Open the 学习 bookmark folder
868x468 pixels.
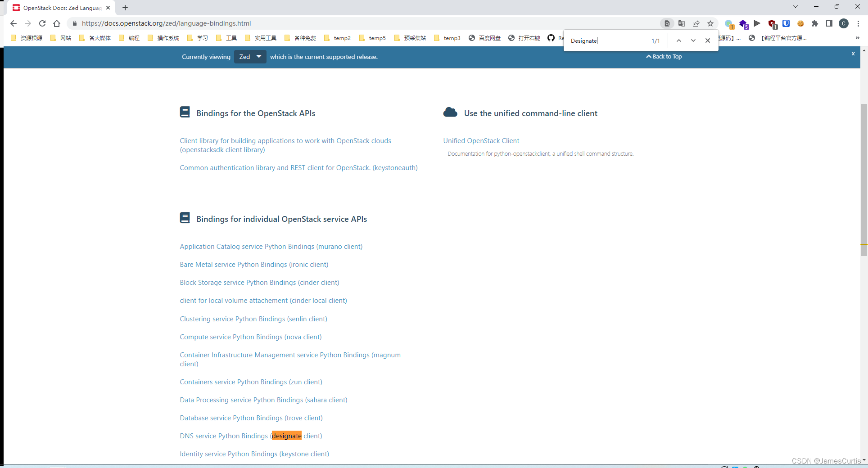point(198,38)
